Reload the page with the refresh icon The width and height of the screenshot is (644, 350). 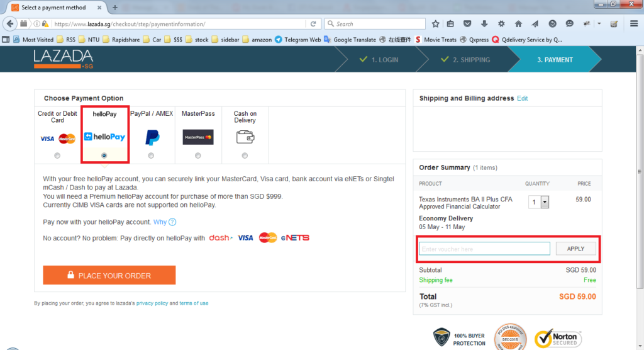(313, 24)
